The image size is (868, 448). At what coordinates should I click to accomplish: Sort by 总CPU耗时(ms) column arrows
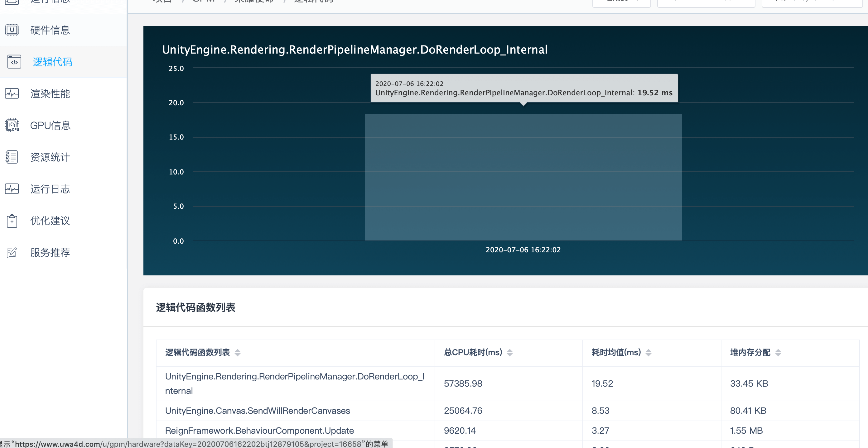point(510,352)
